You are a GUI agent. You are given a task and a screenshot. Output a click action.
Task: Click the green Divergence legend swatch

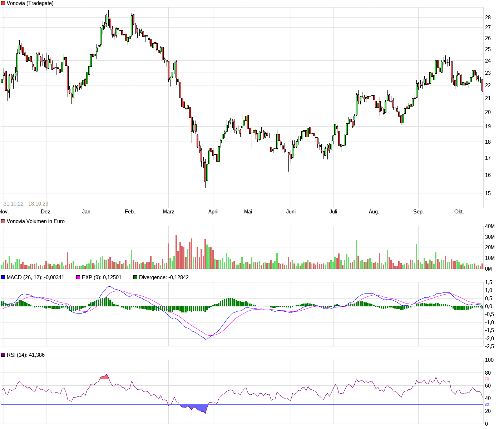135,277
